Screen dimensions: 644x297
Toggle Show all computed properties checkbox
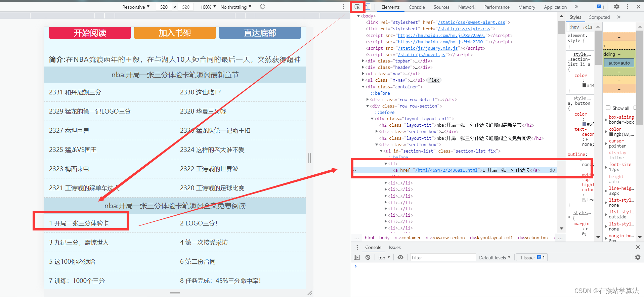point(608,108)
